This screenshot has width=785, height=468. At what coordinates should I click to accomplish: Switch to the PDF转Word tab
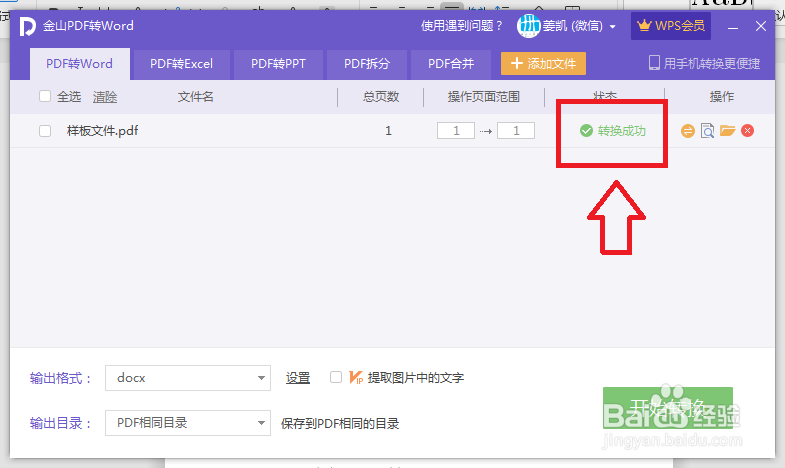[80, 64]
